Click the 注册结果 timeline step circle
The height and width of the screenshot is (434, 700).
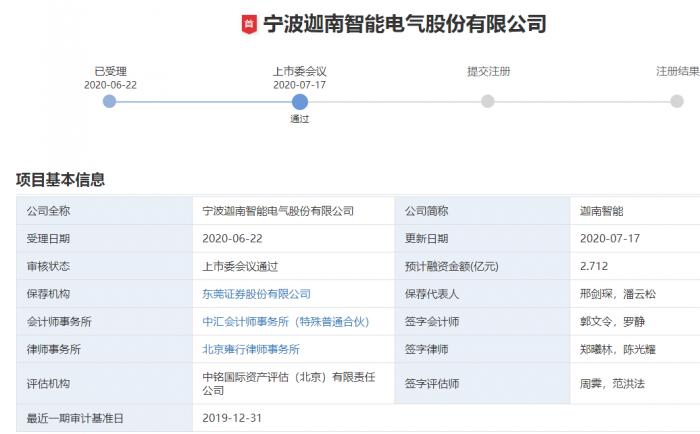[x=677, y=101]
